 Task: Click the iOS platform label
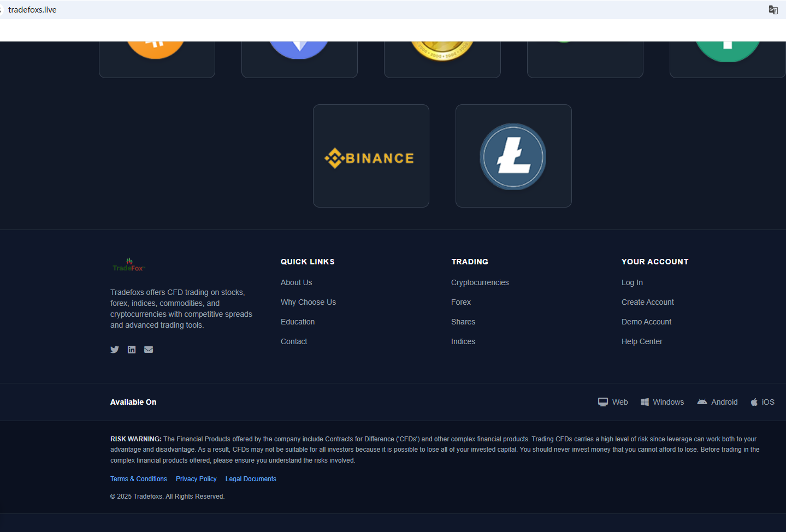pos(768,402)
